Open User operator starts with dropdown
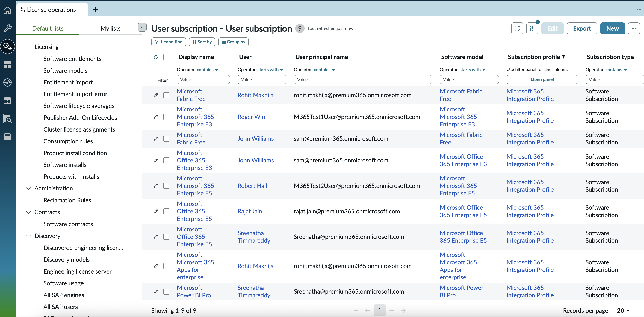The height and width of the screenshot is (317, 644). (270, 70)
